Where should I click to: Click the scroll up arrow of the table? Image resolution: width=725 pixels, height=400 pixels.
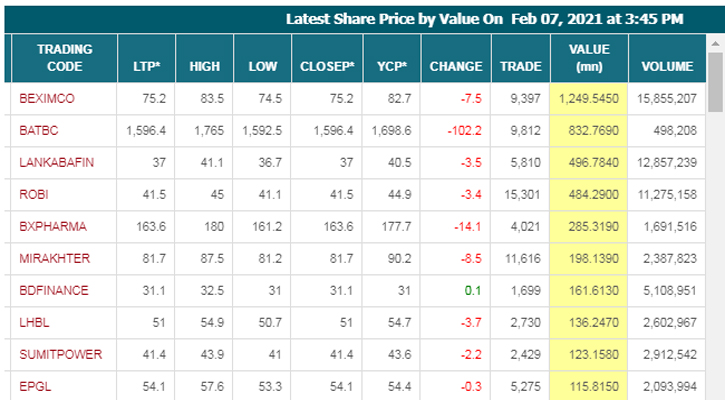click(x=716, y=44)
